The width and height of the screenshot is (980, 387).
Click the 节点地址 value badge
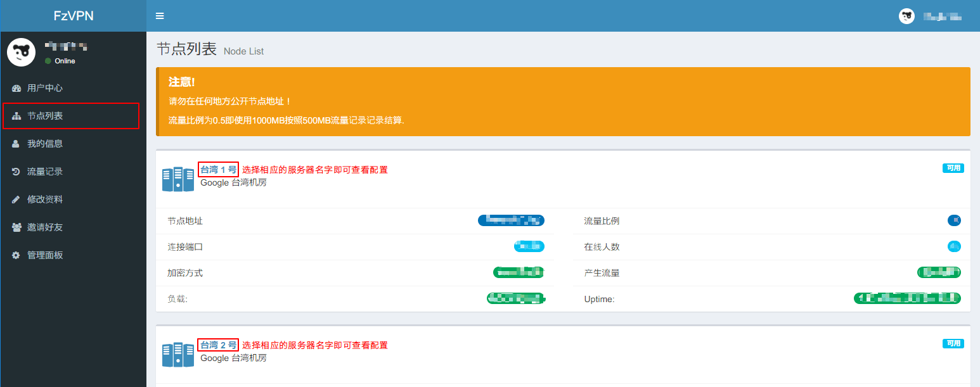click(511, 220)
